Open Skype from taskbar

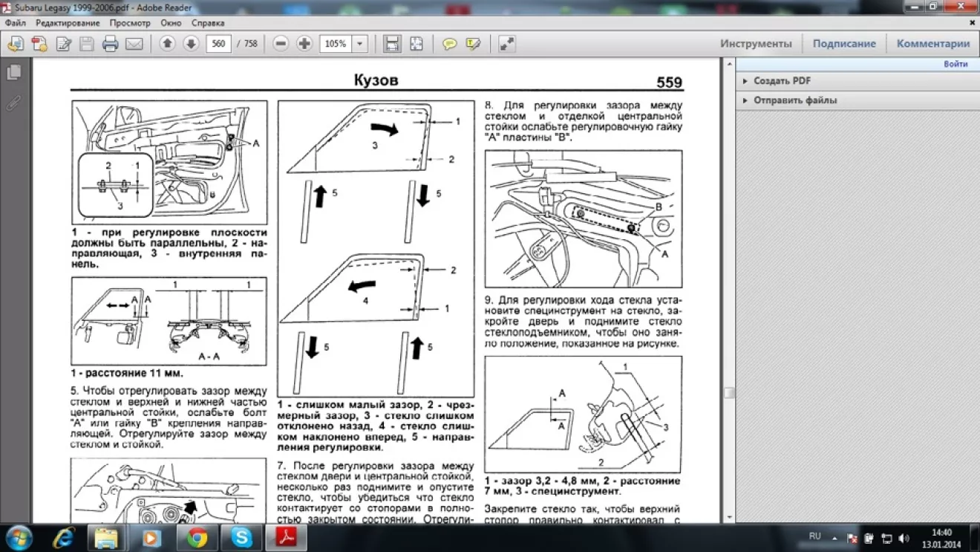point(241,537)
